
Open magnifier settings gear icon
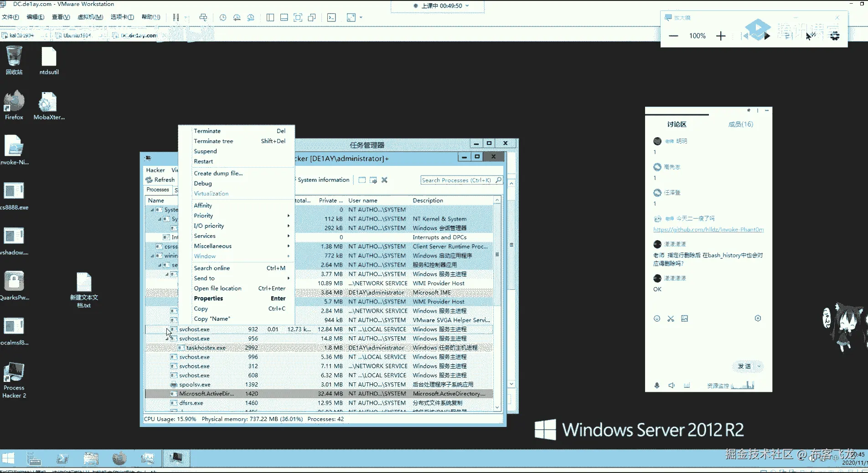click(835, 36)
